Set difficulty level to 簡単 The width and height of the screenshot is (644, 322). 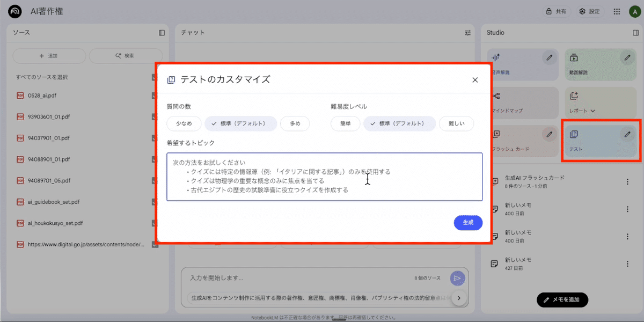point(345,123)
